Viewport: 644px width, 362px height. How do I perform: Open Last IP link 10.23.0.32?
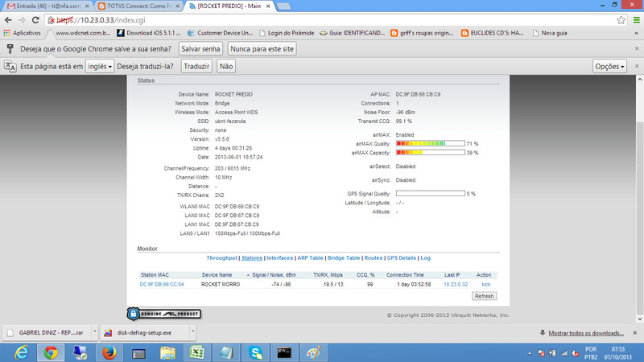click(456, 284)
